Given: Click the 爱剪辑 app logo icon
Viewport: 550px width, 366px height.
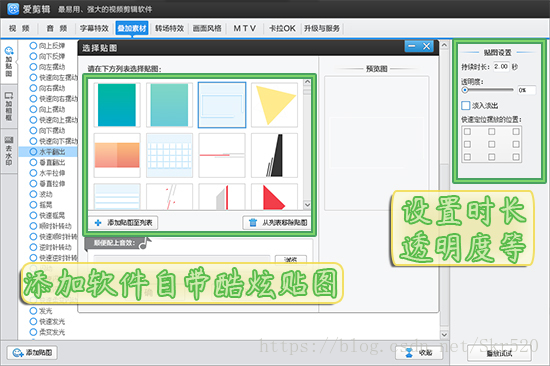Looking at the screenshot, I should (x=13, y=9).
